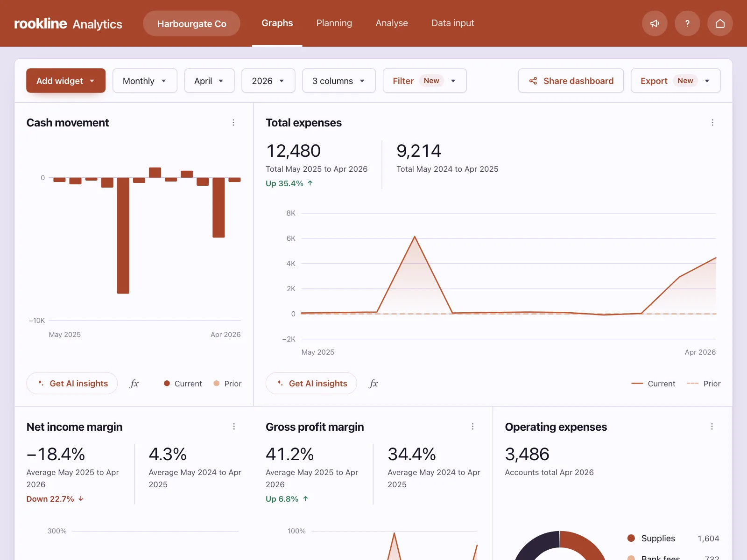Click the rookline Analytics logo
Screen dimensions: 747x560
pos(68,23)
